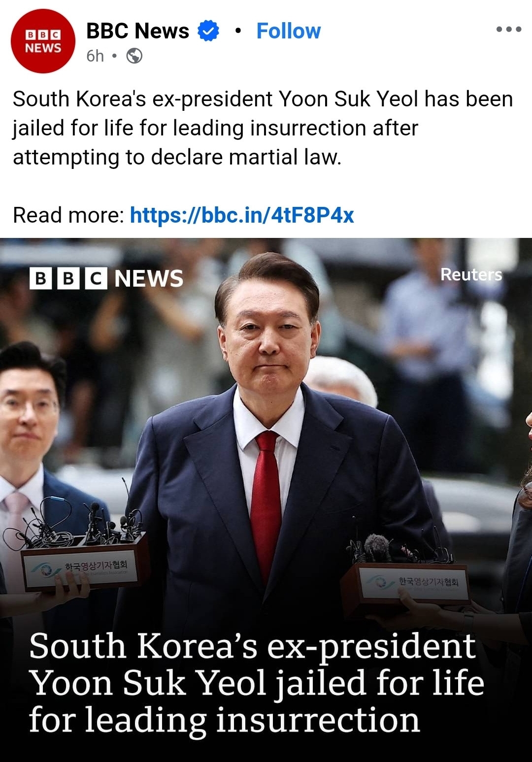Open the https://bbc.in/4tF8P4x link
The height and width of the screenshot is (762, 532).
(242, 215)
